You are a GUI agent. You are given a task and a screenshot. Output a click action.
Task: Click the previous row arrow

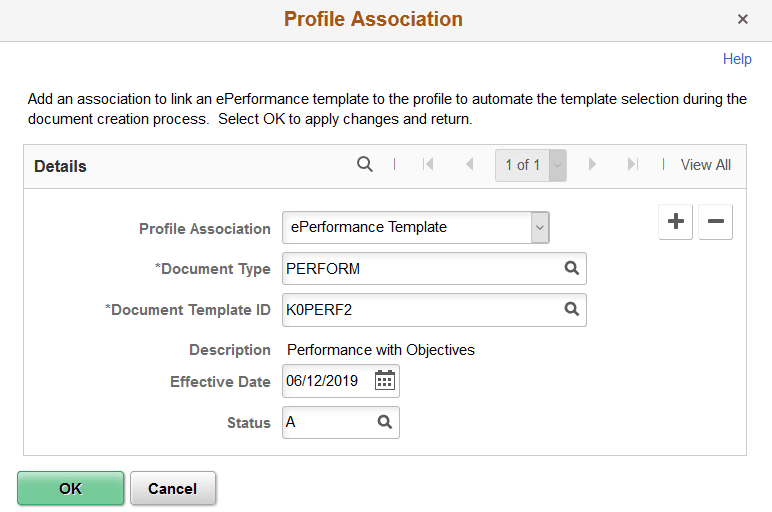click(x=469, y=165)
